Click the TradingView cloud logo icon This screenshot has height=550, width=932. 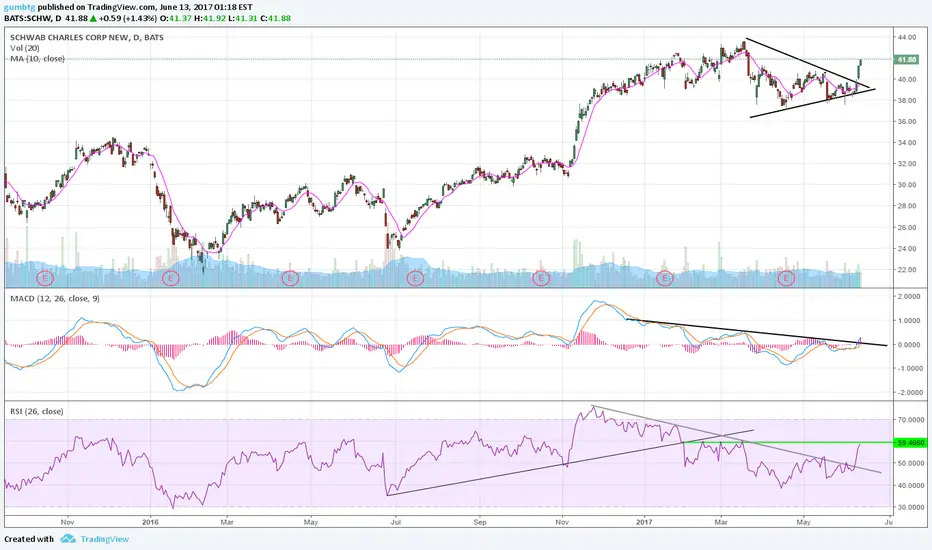[68, 539]
